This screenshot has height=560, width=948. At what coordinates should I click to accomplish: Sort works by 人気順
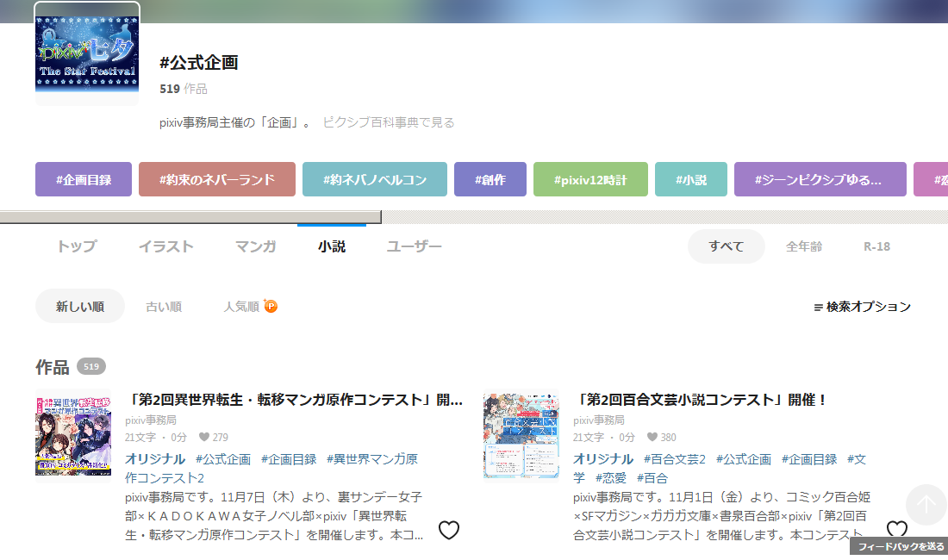point(241,307)
